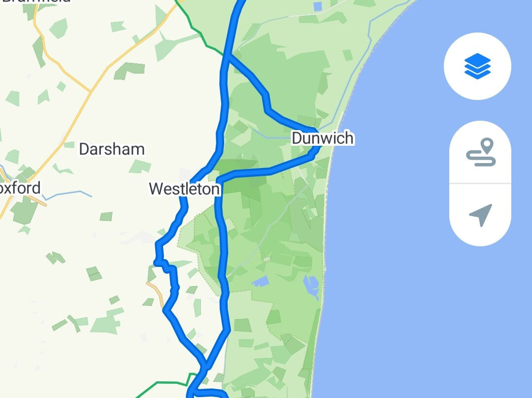Tap the cut-off Bramfield label at top
Screen dimensions: 532x398
click(x=35, y=1)
